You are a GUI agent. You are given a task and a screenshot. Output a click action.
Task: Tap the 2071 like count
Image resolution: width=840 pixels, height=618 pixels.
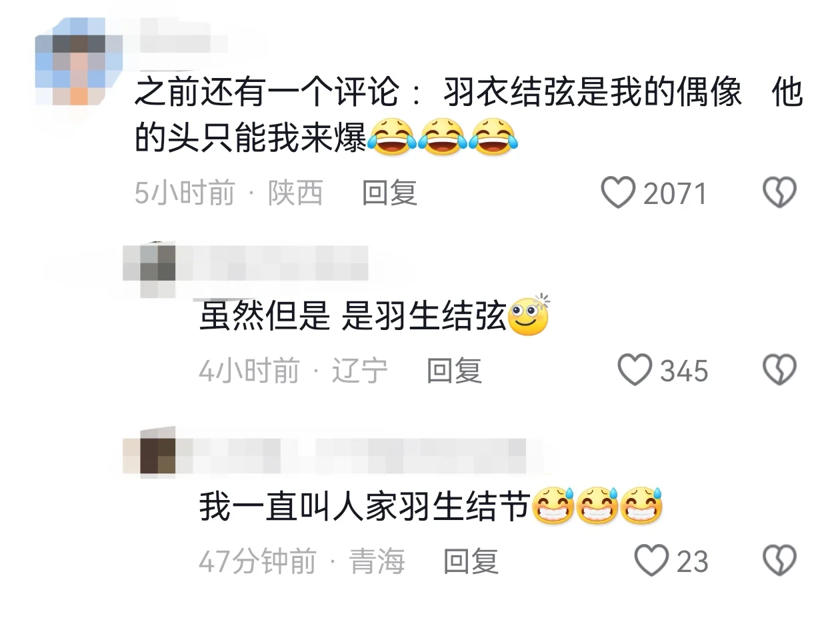coord(674,193)
